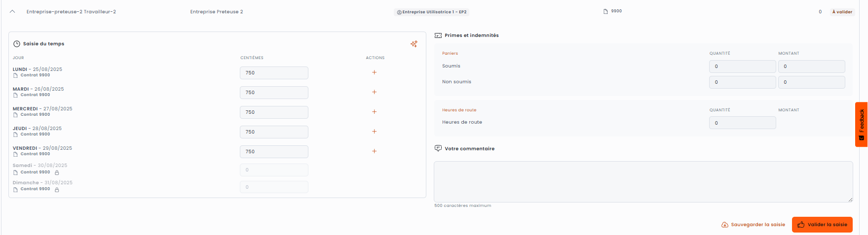This screenshot has width=868, height=235.
Task: Click the Soumis montant field
Action: (811, 67)
